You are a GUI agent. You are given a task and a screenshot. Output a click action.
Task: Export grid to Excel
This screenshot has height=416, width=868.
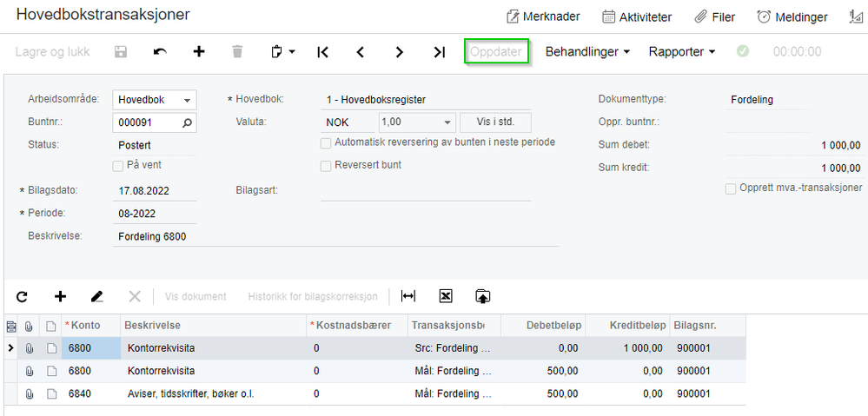coord(446,296)
